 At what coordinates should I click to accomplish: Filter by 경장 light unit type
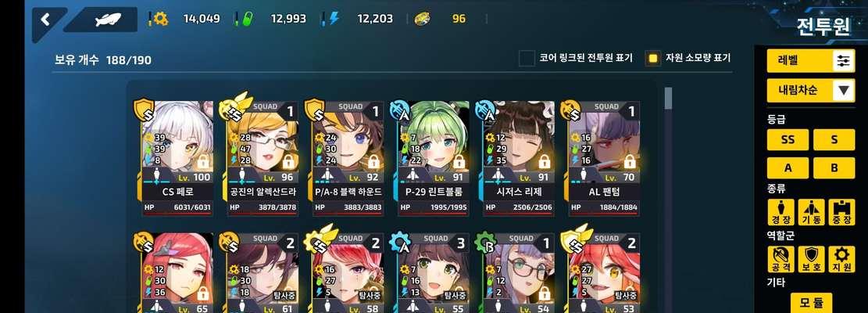[x=780, y=213]
